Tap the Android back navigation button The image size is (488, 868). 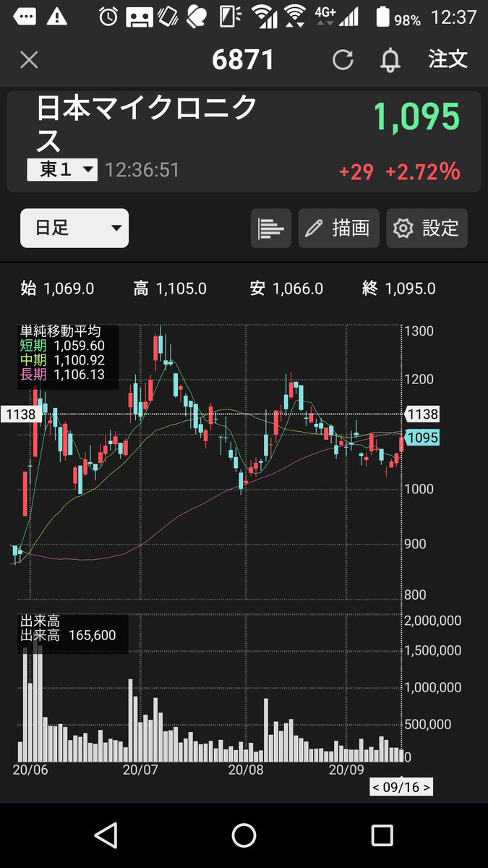click(106, 835)
